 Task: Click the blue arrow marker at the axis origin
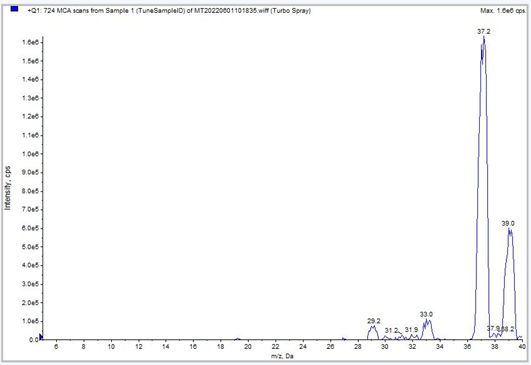click(x=41, y=337)
